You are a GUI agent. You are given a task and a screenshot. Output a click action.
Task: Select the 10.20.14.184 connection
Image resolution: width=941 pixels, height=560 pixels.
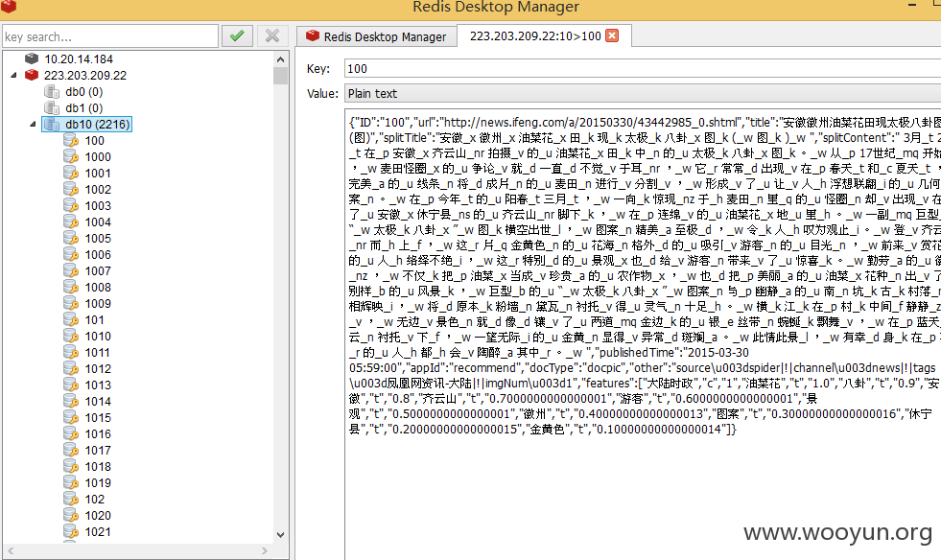pyautogui.click(x=78, y=58)
